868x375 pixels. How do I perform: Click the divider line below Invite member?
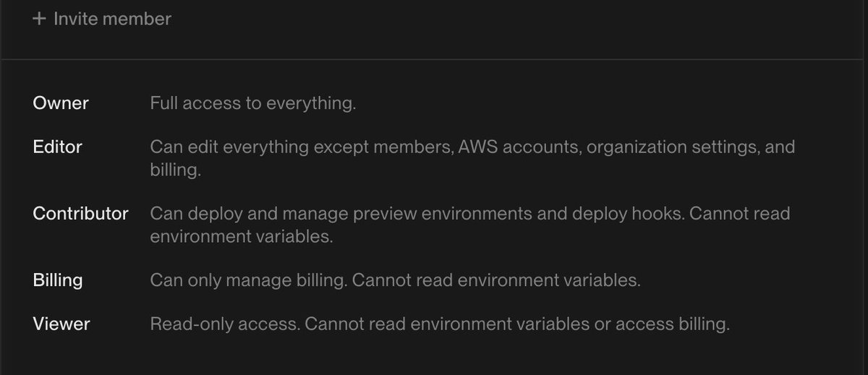pos(434,59)
